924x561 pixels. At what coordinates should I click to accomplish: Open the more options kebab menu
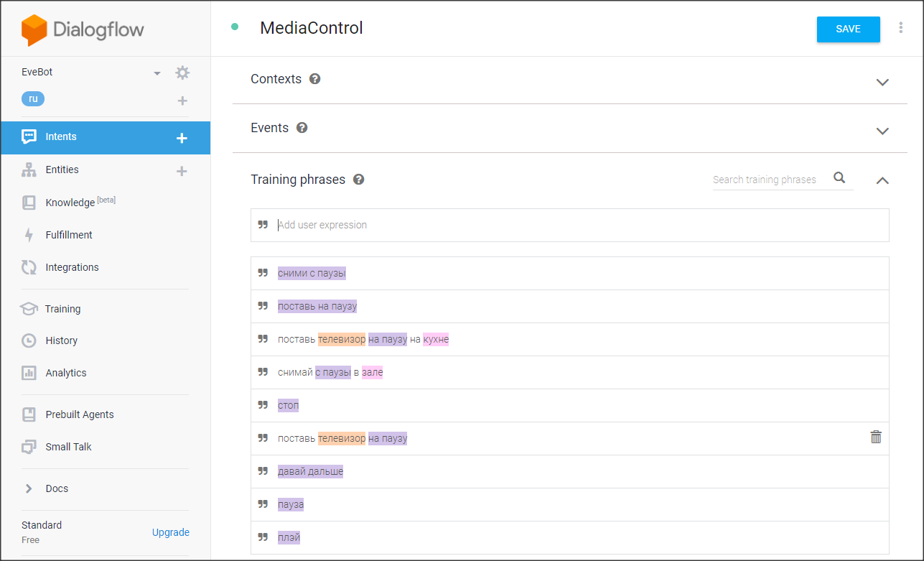tap(901, 28)
